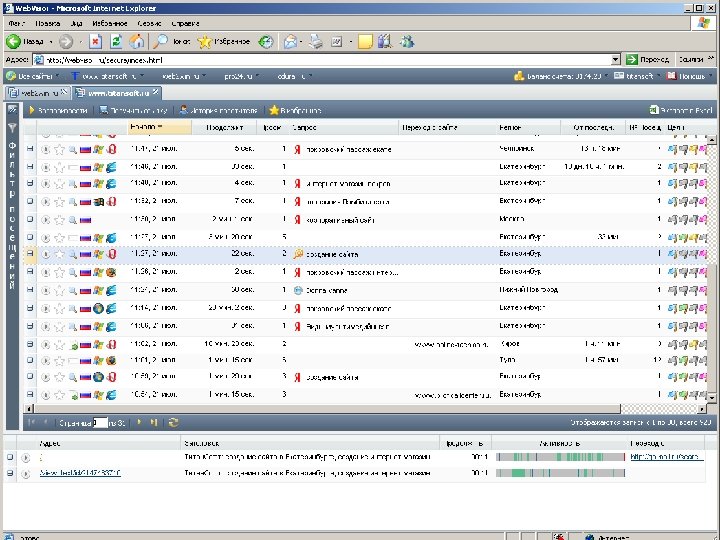Go to last page in pager
This screenshot has height=540, width=720.
(x=154, y=422)
